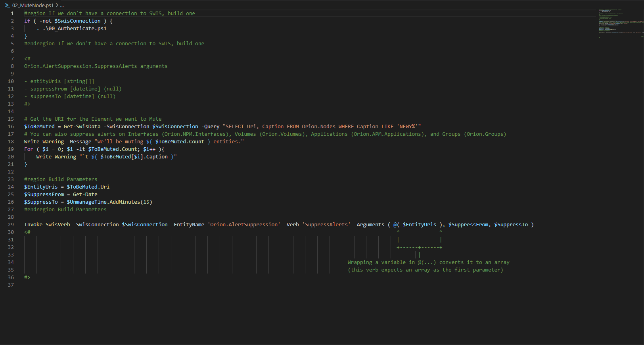Click the 'Get-SwisData' cmdlet on line 16
The height and width of the screenshot is (345, 644).
point(82,127)
